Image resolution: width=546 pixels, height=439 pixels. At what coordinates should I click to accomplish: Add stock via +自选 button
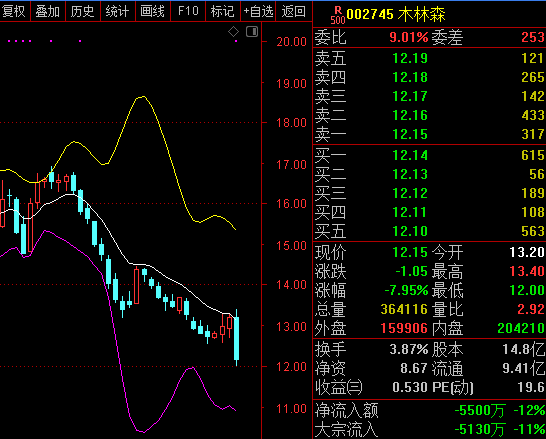tap(258, 11)
